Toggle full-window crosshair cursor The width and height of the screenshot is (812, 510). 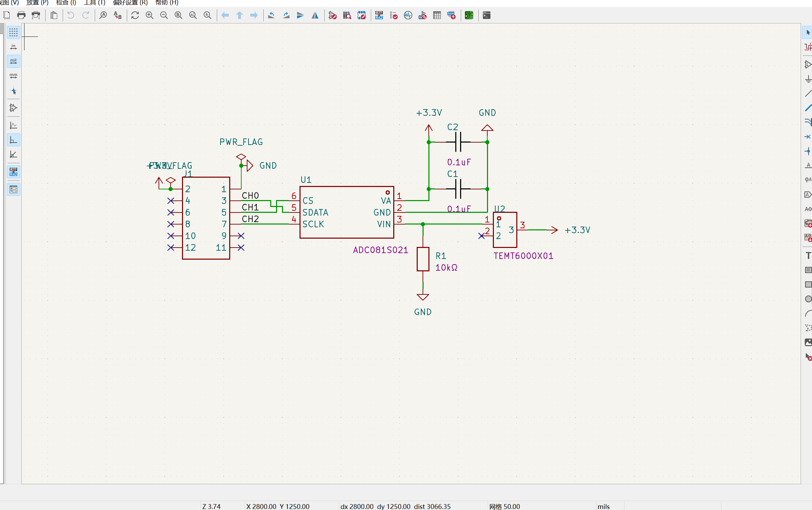[13, 91]
